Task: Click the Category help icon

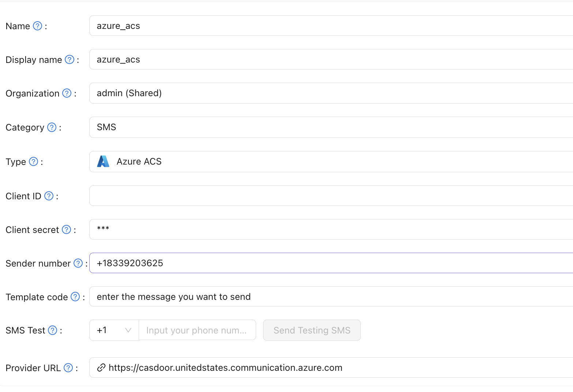Action: 52,127
